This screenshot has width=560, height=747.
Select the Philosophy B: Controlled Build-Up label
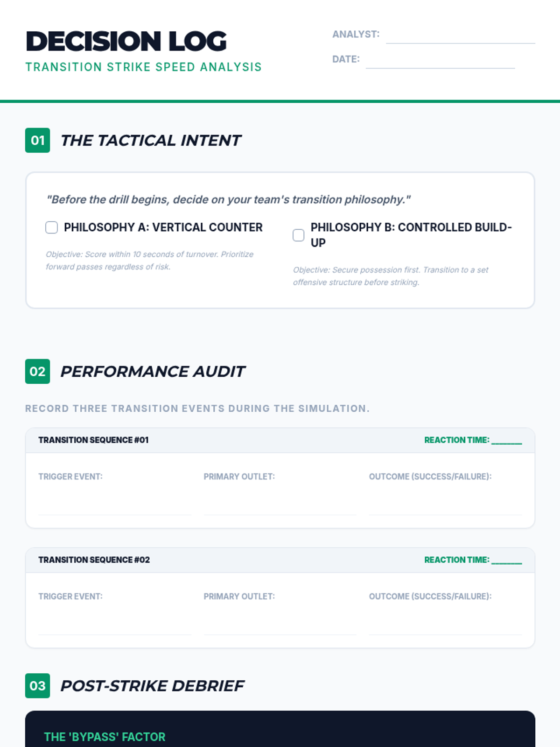coord(411,235)
